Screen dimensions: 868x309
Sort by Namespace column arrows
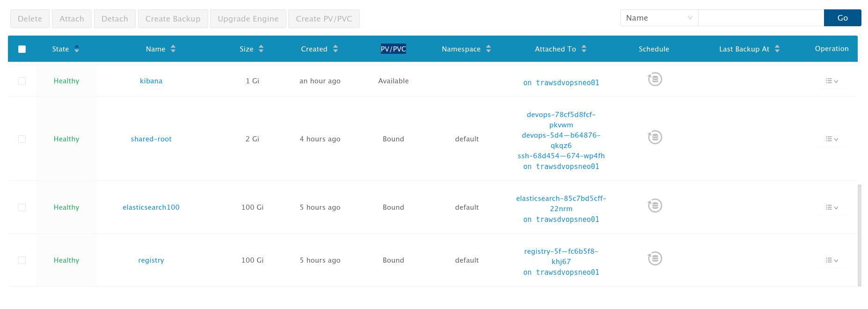pos(489,49)
